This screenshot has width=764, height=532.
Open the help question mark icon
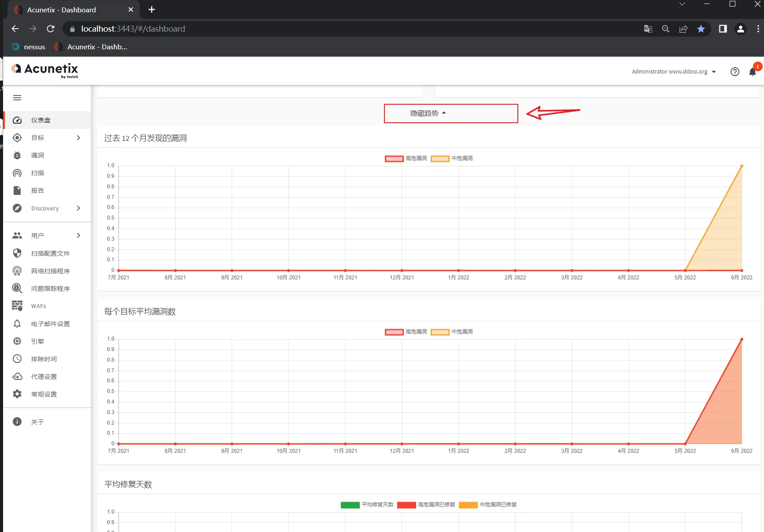734,72
